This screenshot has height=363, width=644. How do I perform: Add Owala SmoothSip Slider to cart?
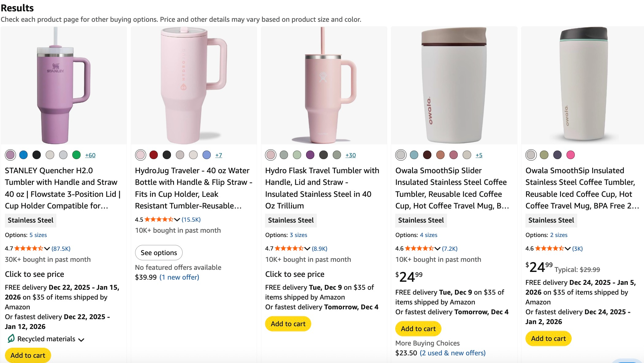point(418,328)
